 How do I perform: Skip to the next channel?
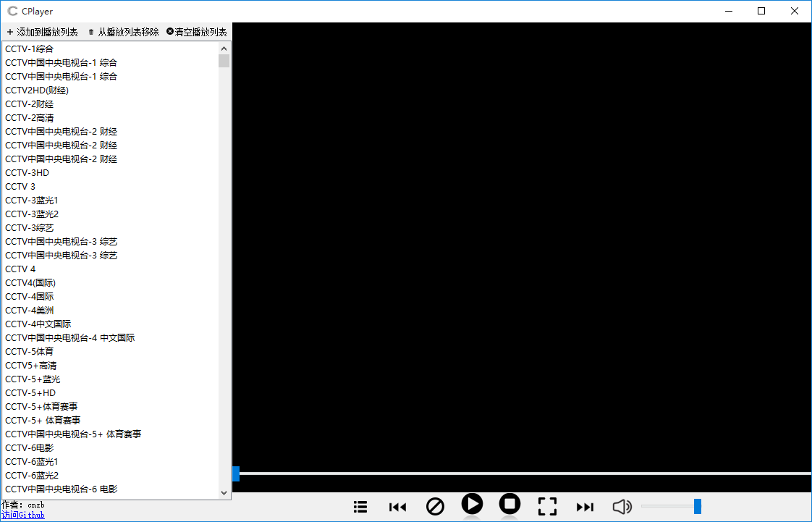click(x=585, y=507)
